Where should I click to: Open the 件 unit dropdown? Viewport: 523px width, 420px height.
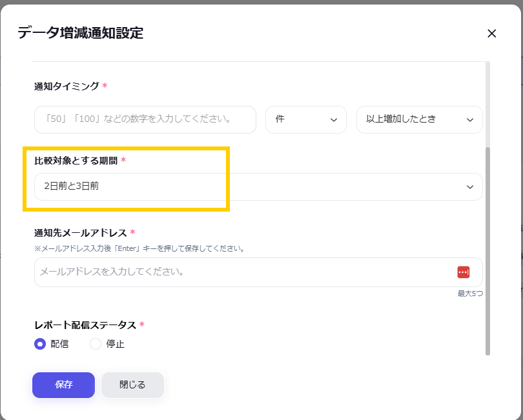tap(307, 119)
